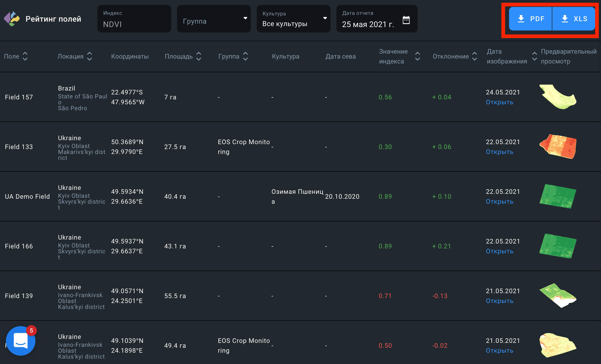Open Field 133 orange NDVI preview thumbnail

coord(558,147)
